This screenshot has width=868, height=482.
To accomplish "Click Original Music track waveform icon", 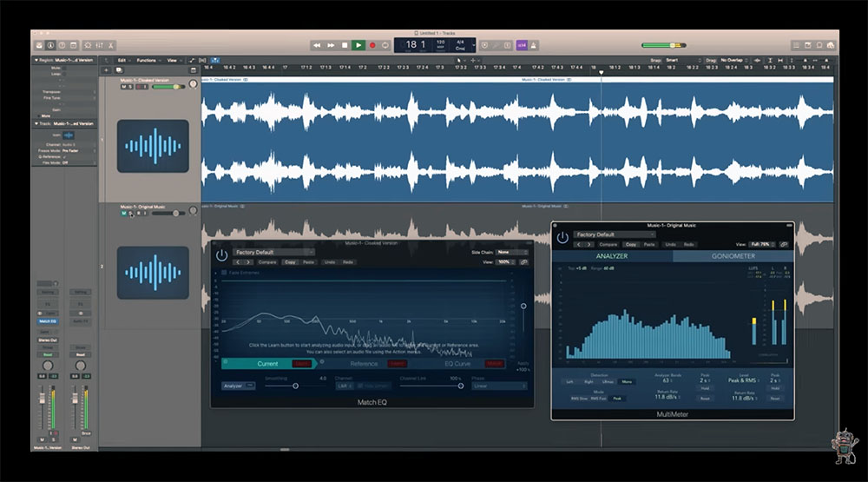I will 153,273.
